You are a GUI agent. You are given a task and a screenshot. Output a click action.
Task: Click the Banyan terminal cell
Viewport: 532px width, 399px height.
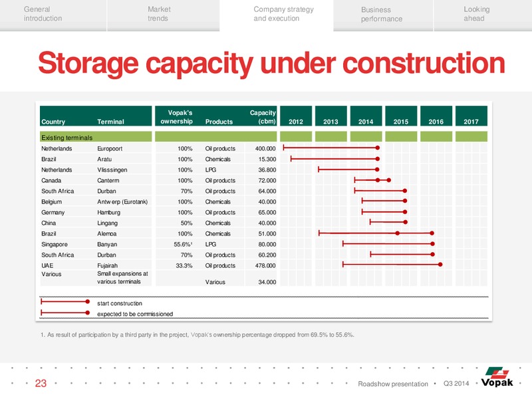coord(107,244)
